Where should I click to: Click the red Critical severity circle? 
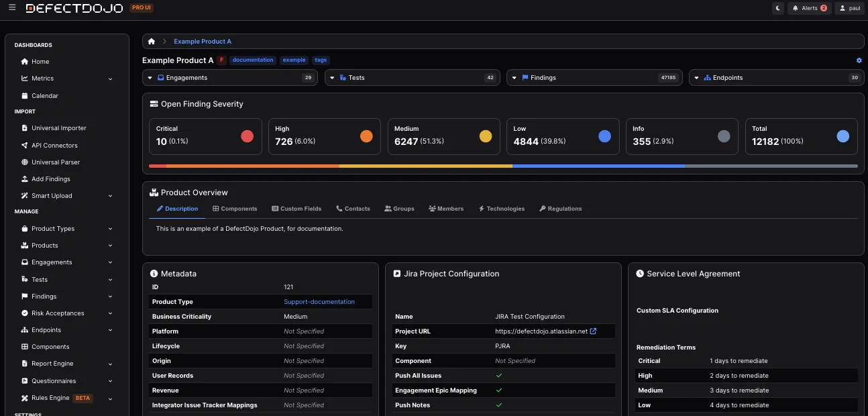click(x=247, y=136)
